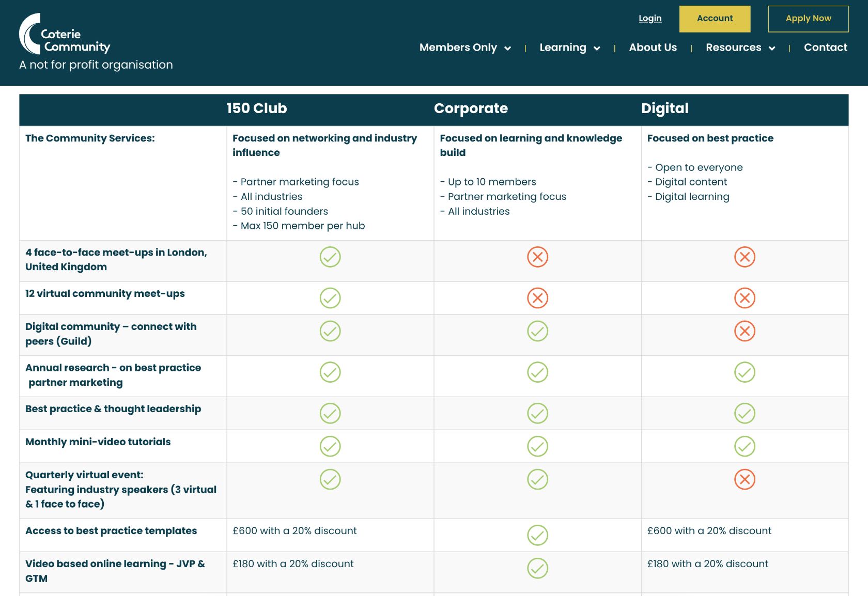Click the 150 Club checkmark for thought leadership
This screenshot has width=868, height=596.
pyautogui.click(x=330, y=413)
